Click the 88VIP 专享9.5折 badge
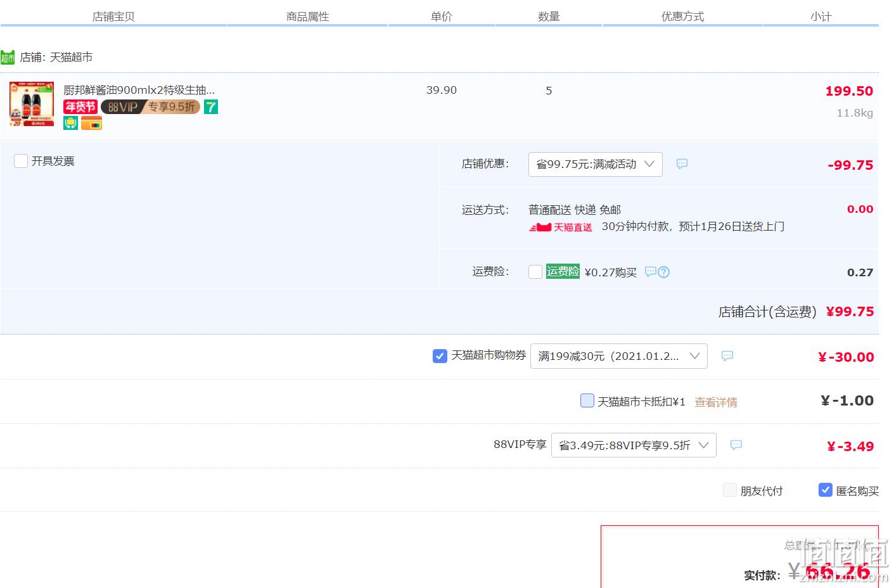The width and height of the screenshot is (894, 588). 150,107
